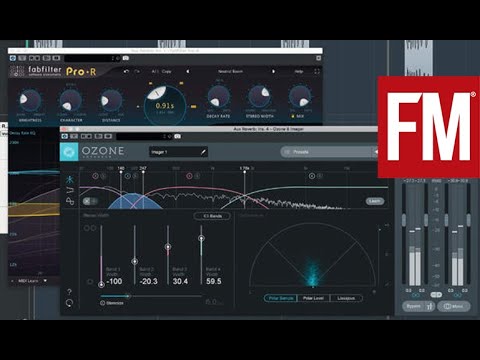Click the Ozone logo icon
This screenshot has width=480, height=360.
[x=69, y=152]
